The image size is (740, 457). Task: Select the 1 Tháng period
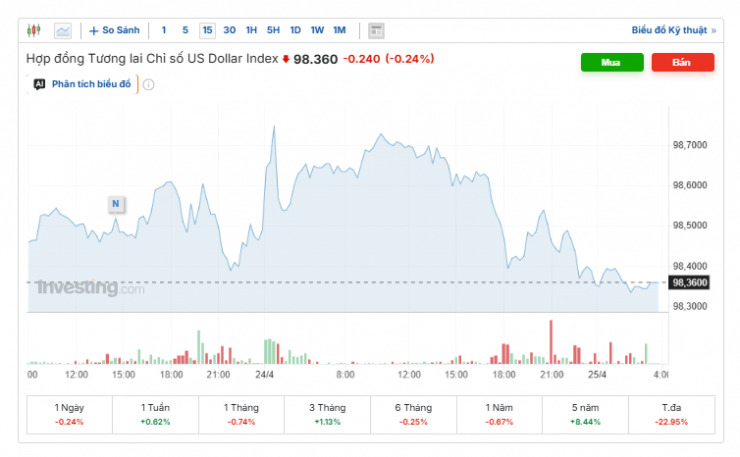[241, 415]
